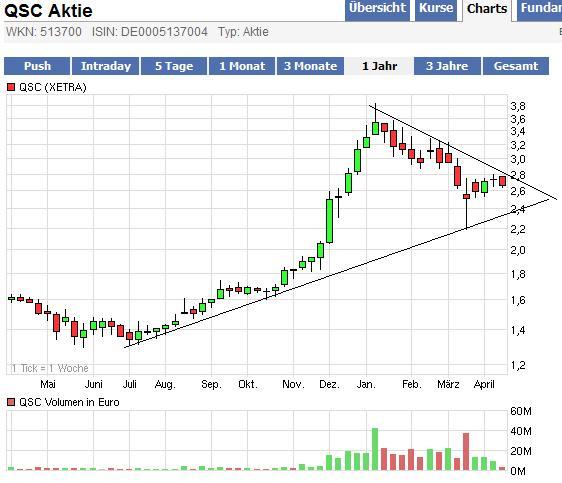
Task: Click the März axis label
Action: 448,384
